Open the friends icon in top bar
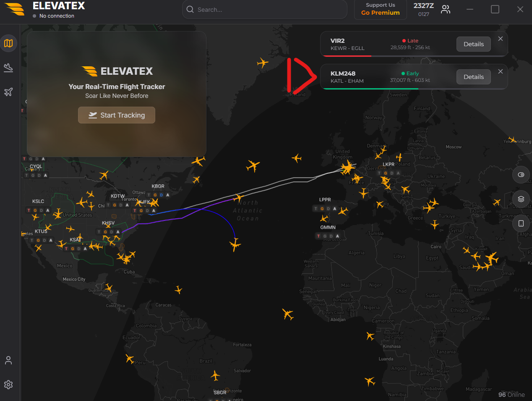 point(446,9)
